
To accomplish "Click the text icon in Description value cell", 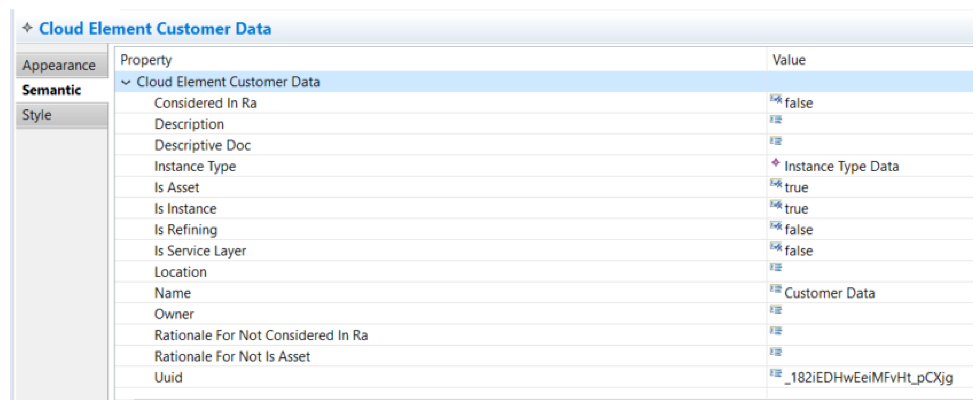I will 776,120.
